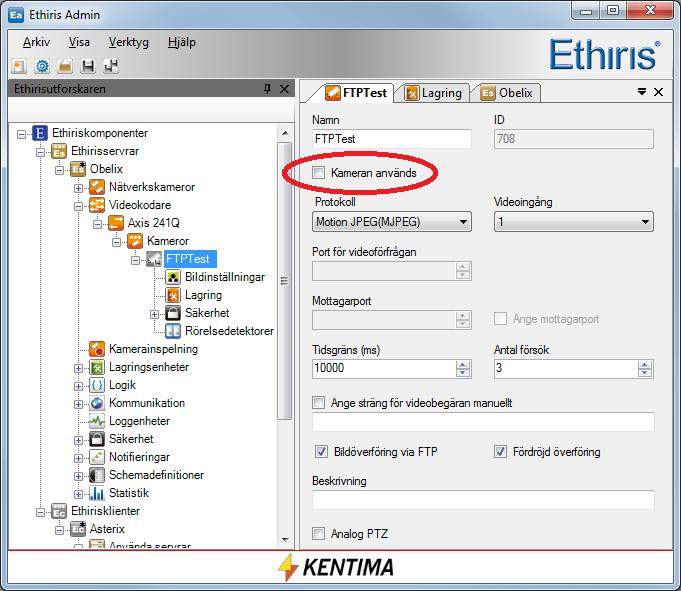Click the Namn input field
681x591 pixels.
pyautogui.click(x=391, y=139)
